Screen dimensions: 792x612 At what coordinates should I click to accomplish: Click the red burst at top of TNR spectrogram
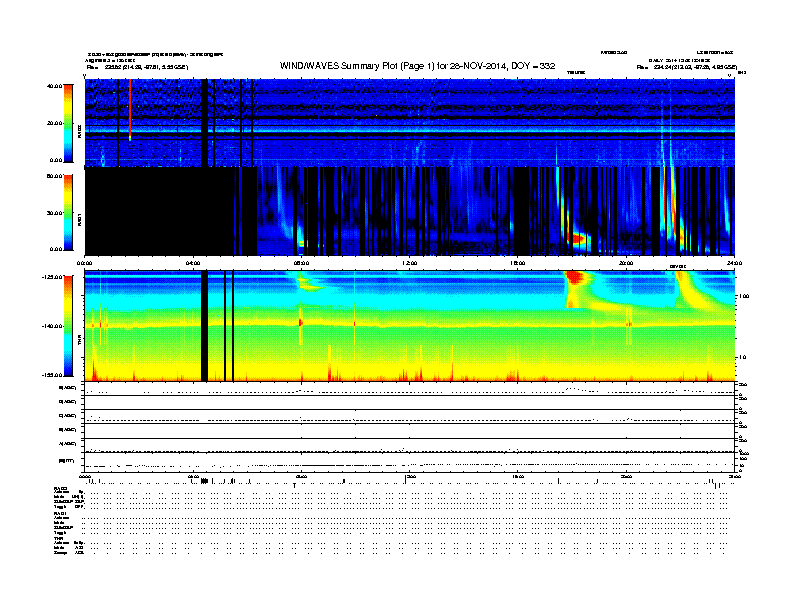[x=574, y=277]
